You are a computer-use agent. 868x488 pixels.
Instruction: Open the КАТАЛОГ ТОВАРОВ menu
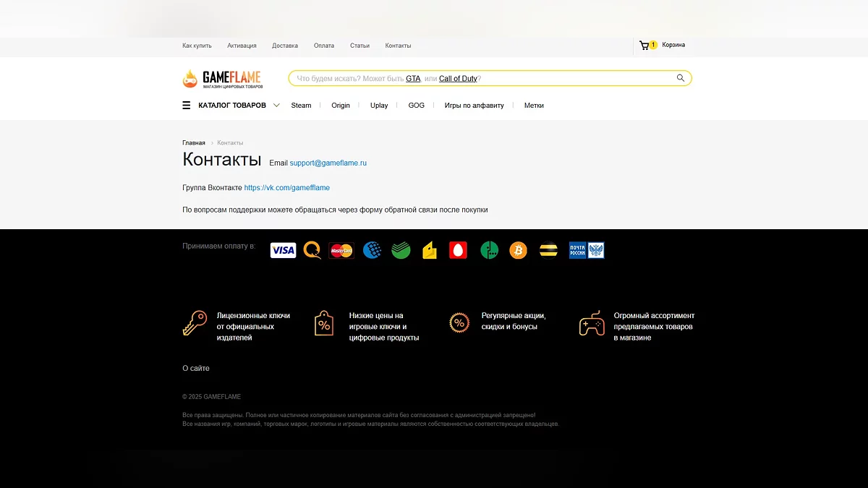tap(232, 106)
